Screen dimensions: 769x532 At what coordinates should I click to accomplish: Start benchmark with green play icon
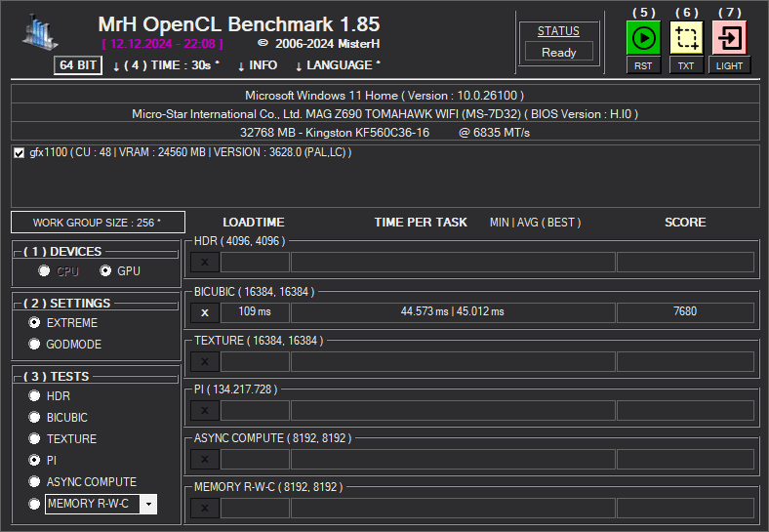pyautogui.click(x=643, y=38)
